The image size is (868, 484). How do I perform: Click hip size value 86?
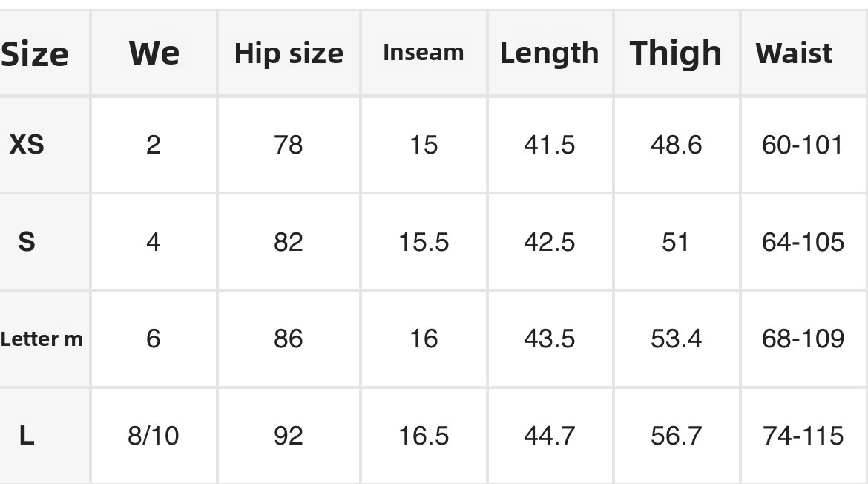(x=289, y=339)
